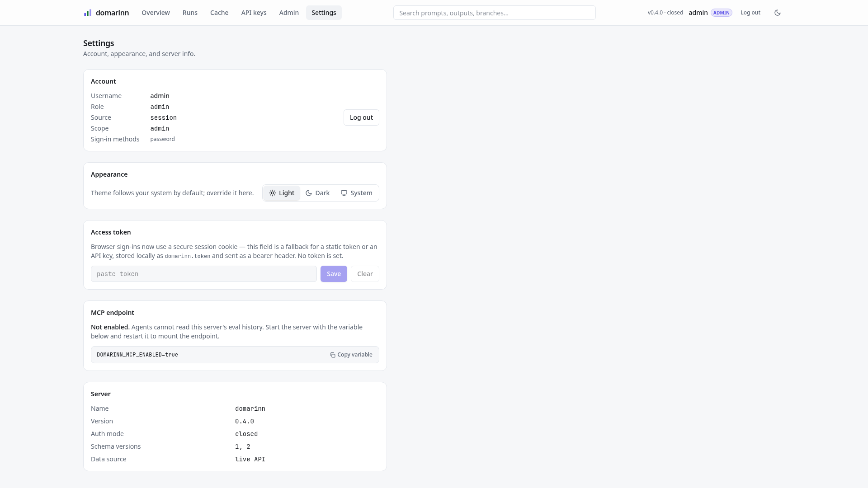Click the Access token section heading
868x488 pixels.
111,232
